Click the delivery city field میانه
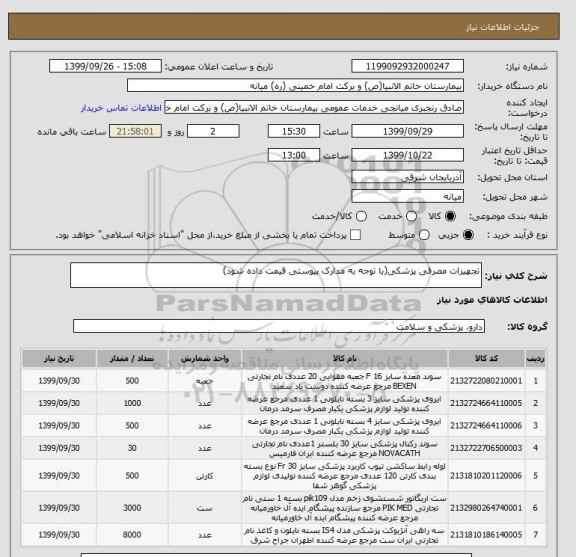 click(x=407, y=197)
